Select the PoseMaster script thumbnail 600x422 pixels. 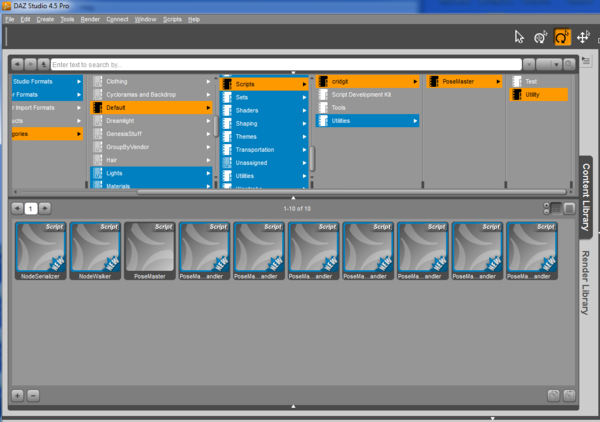click(x=150, y=251)
